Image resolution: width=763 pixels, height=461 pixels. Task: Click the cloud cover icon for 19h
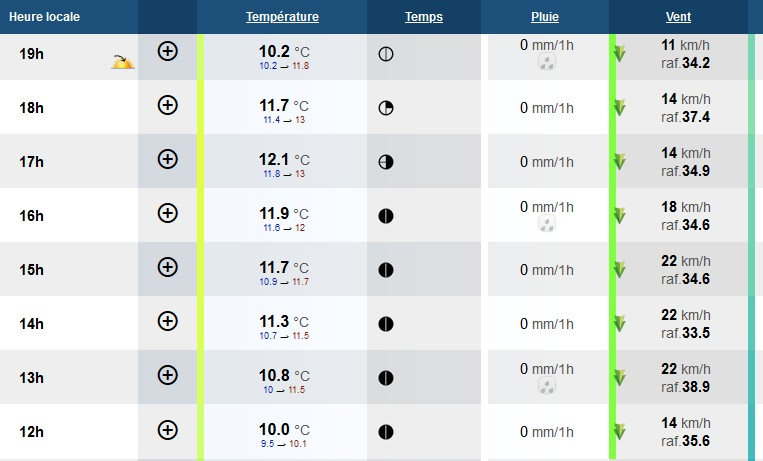tap(386, 54)
